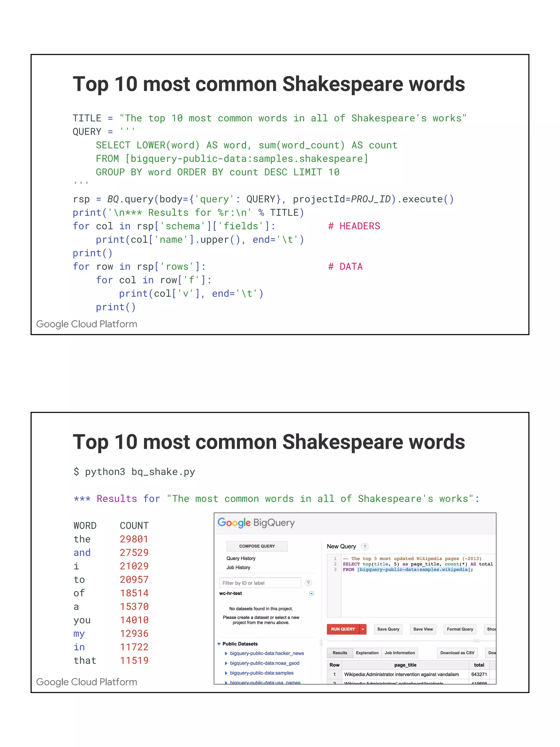560x747 pixels.
Task: Click the COUNT column header in output
Action: (x=134, y=526)
